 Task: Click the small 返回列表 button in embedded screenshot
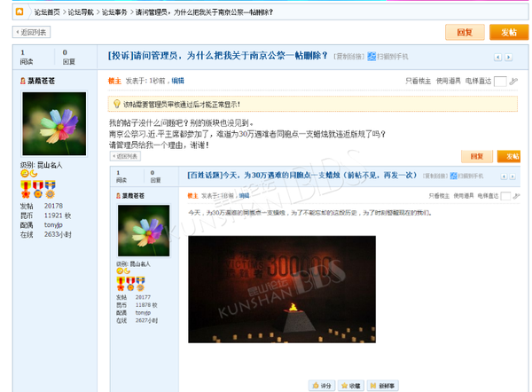pyautogui.click(x=125, y=156)
